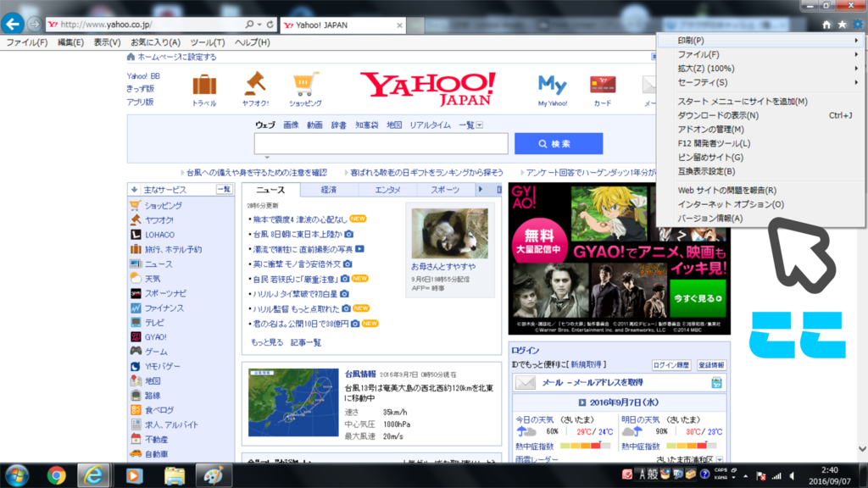The height and width of the screenshot is (488, 868).
Task: Click the browser Back arrow button
Action: (x=13, y=24)
